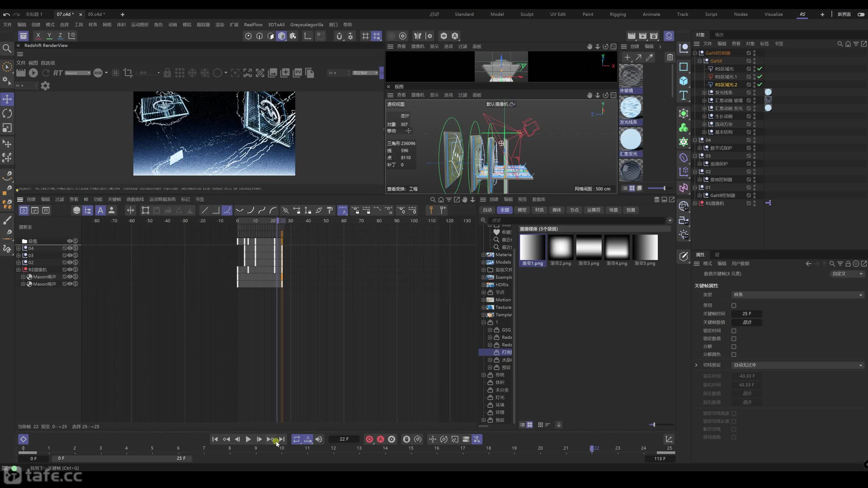The width and height of the screenshot is (868, 488).
Task: Open the 类型 样条 dropdown
Action: pyautogui.click(x=797, y=295)
